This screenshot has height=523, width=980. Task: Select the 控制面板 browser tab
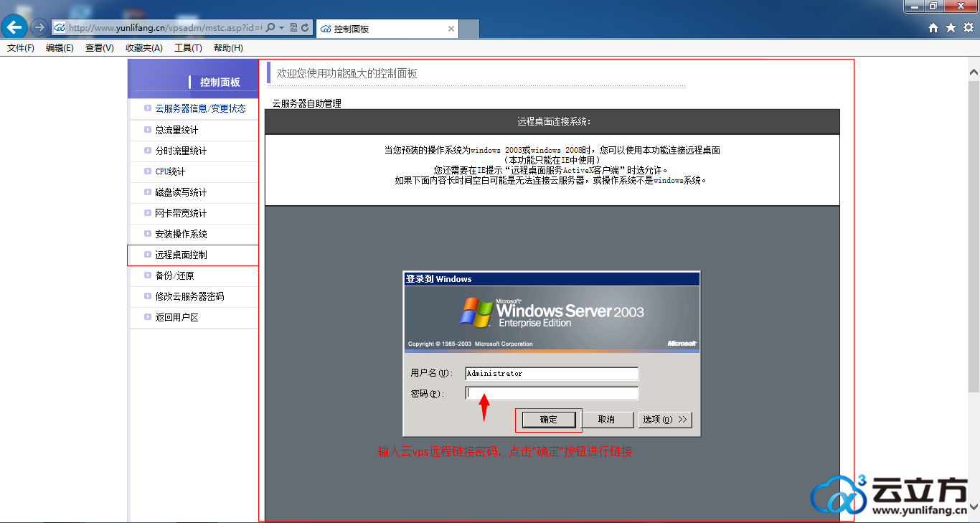pos(387,29)
